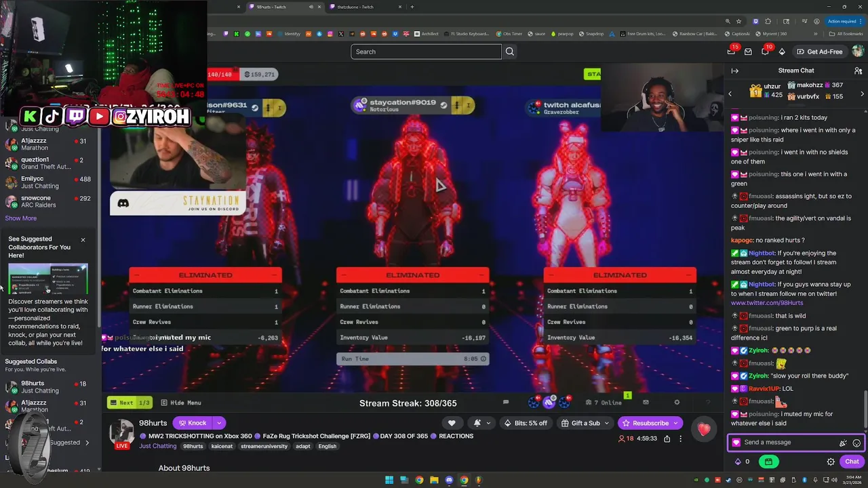This screenshot has height=488, width=868.
Task: Open a new browser tab with plus
Action: click(x=412, y=7)
